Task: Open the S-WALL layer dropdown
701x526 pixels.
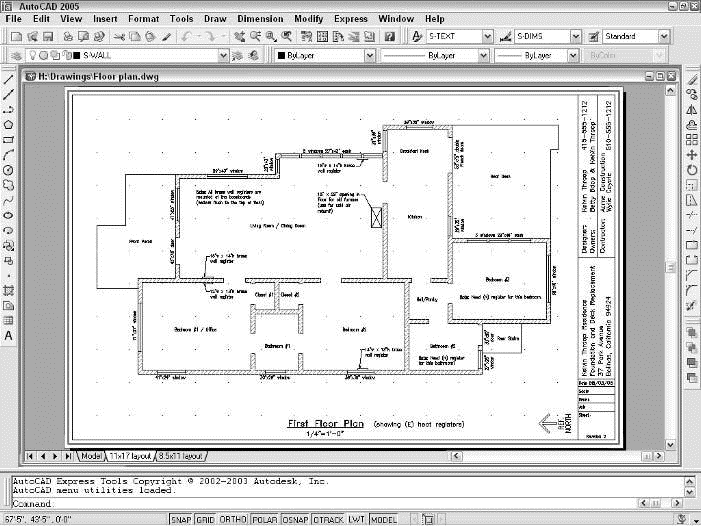Action: (x=223, y=56)
